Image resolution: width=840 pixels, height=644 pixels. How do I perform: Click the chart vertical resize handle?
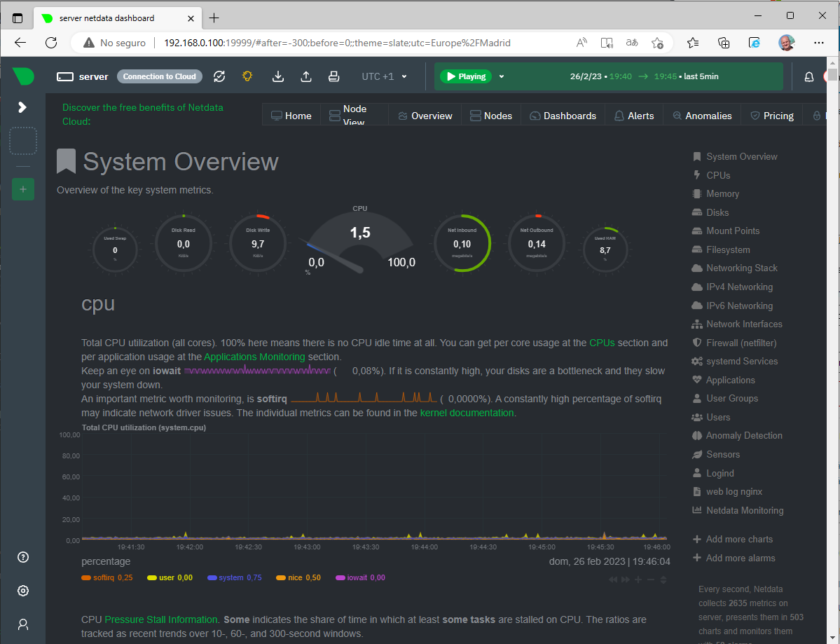pos(663,580)
